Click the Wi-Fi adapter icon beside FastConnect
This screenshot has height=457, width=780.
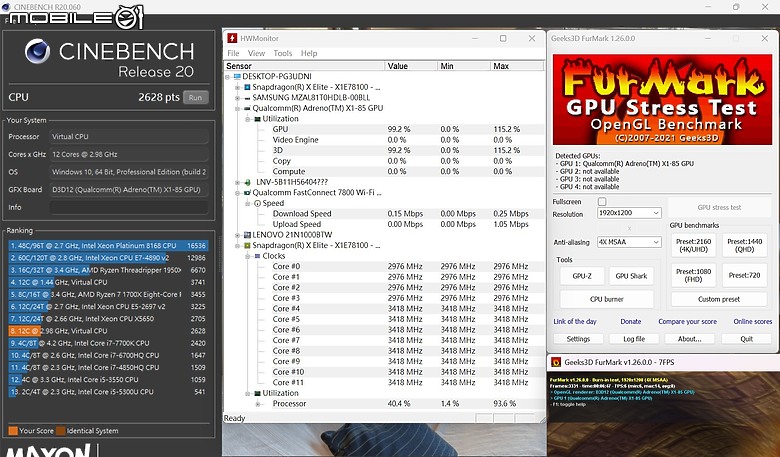[247, 192]
